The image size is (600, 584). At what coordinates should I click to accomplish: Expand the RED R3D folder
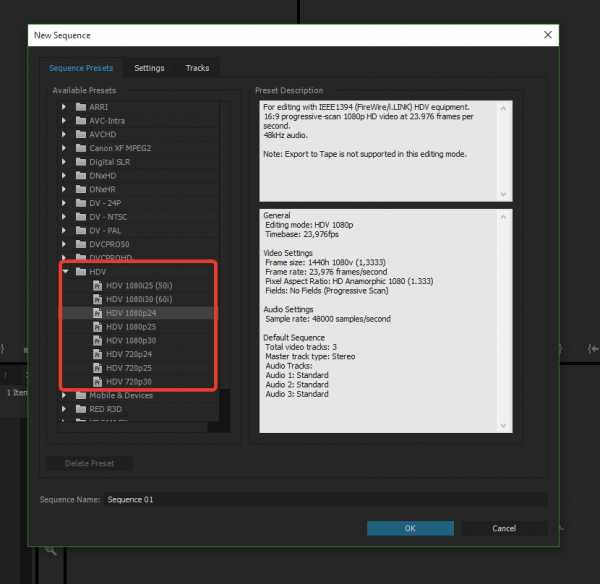pyautogui.click(x=65, y=408)
